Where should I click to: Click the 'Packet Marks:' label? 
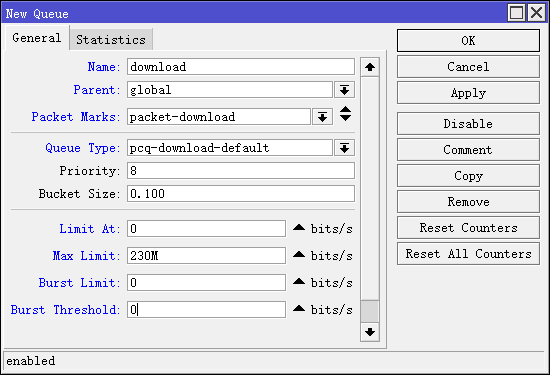pyautogui.click(x=76, y=117)
